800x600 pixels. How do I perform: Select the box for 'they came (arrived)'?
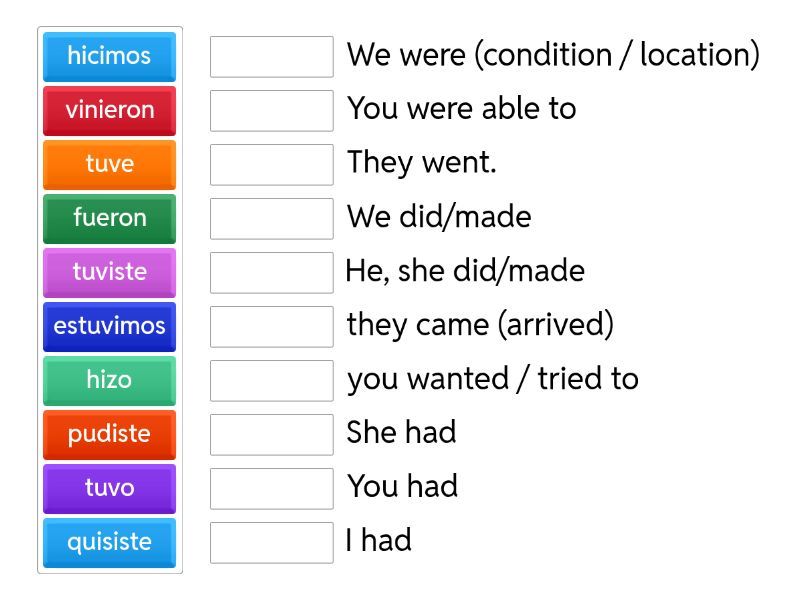pyautogui.click(x=271, y=326)
